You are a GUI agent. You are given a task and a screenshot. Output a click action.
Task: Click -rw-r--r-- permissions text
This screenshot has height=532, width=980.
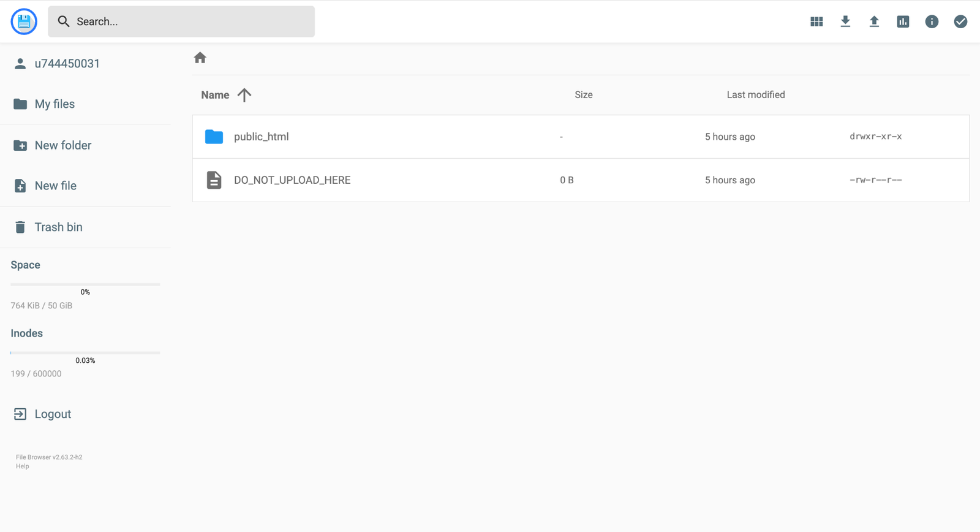876,180
